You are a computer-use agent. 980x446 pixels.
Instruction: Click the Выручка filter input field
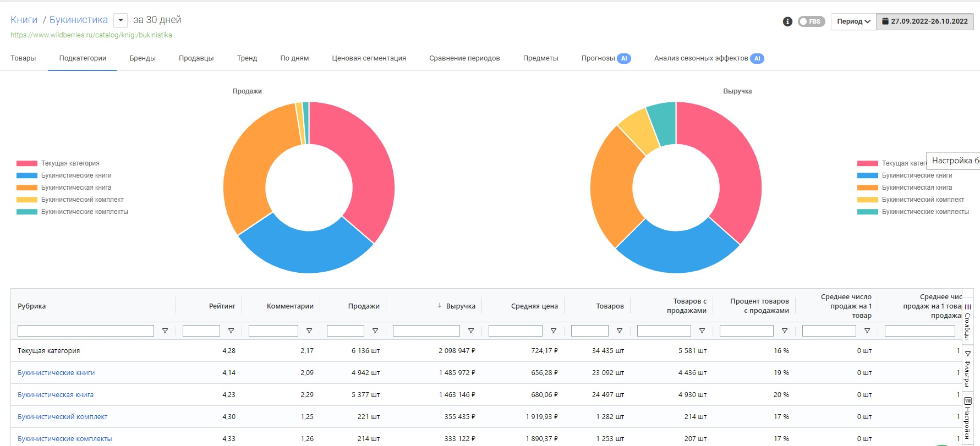(426, 331)
